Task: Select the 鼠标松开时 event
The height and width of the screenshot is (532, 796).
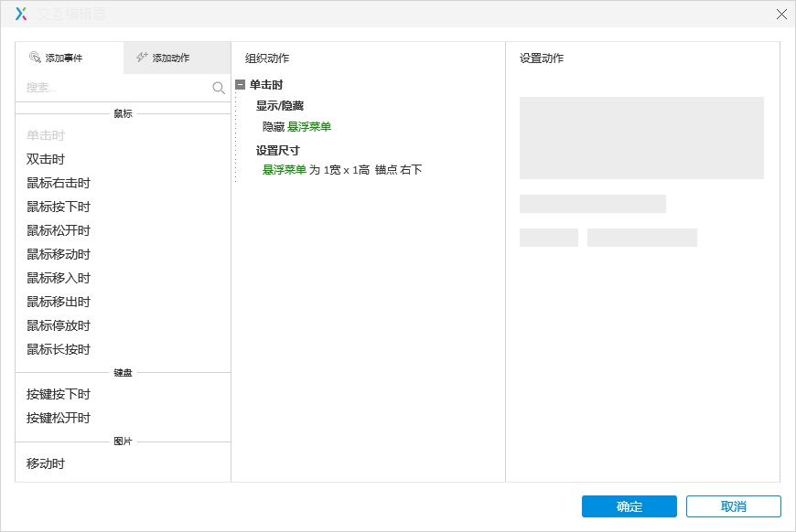Action: coord(59,230)
